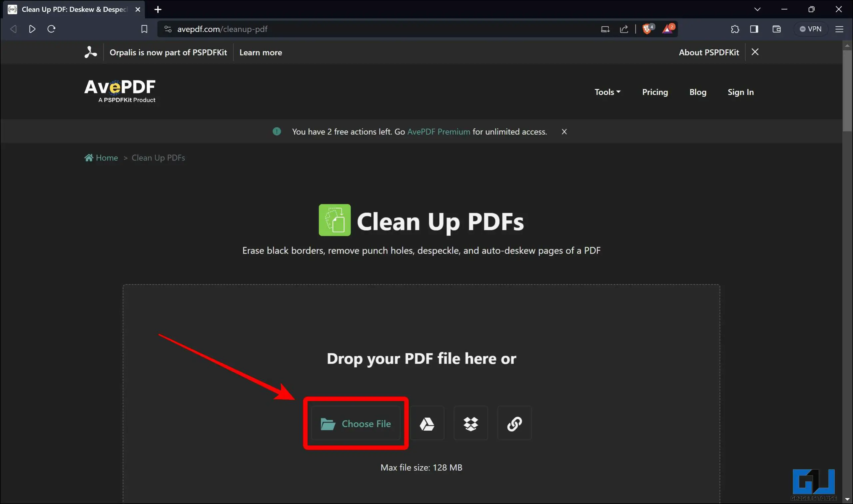Dismiss the free actions notice
Viewport: 853px width, 504px height.
(x=564, y=132)
